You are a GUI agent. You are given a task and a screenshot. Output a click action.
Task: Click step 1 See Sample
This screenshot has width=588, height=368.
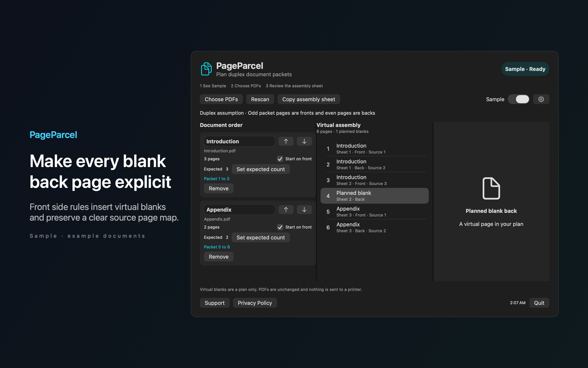pos(213,86)
